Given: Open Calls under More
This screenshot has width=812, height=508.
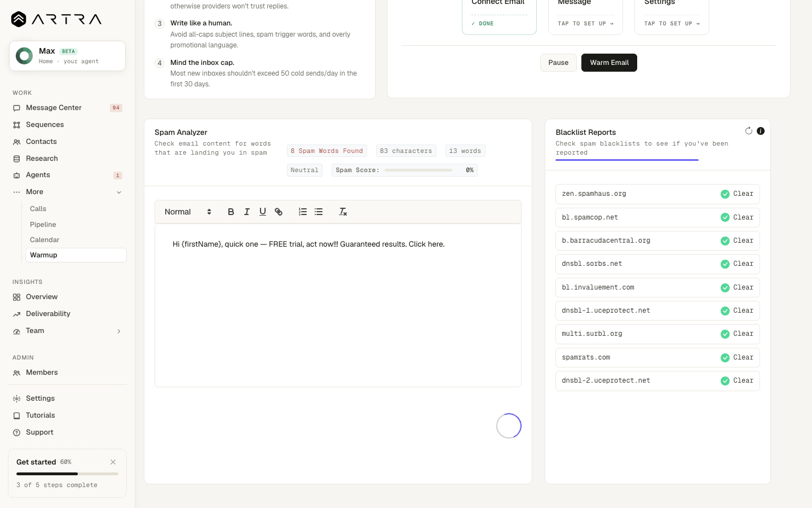Looking at the screenshot, I should (76, 209).
